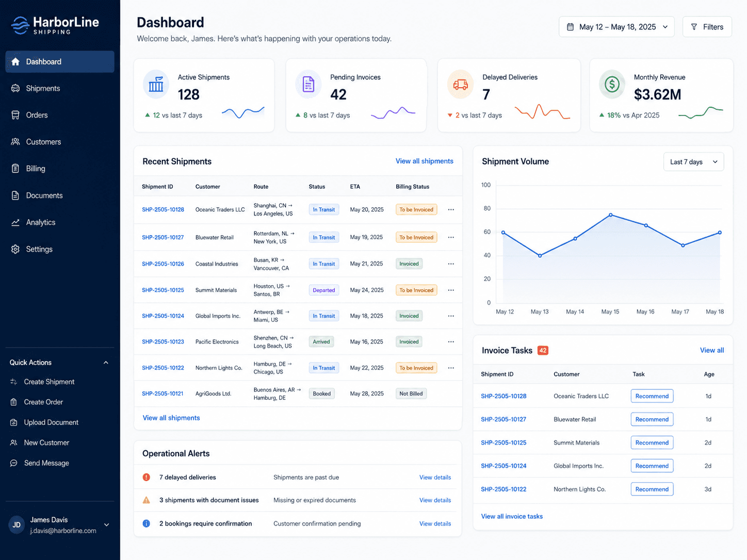View details for document issues alert

point(435,500)
